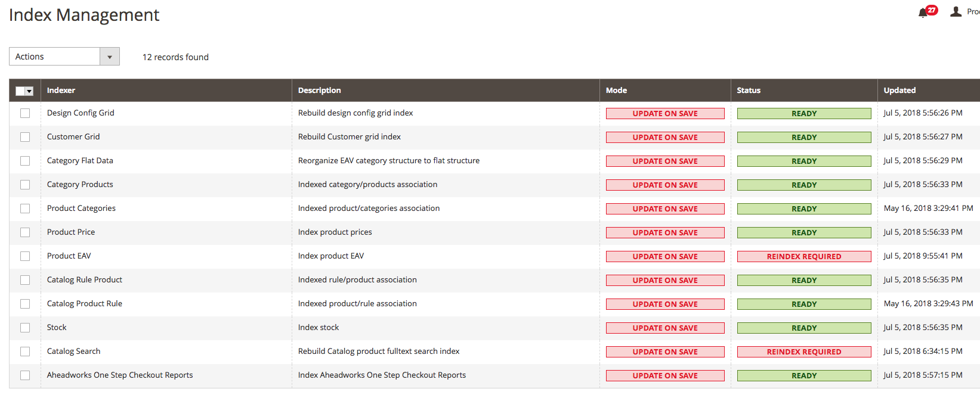
Task: Open the notifications bell icon
Action: (x=923, y=13)
